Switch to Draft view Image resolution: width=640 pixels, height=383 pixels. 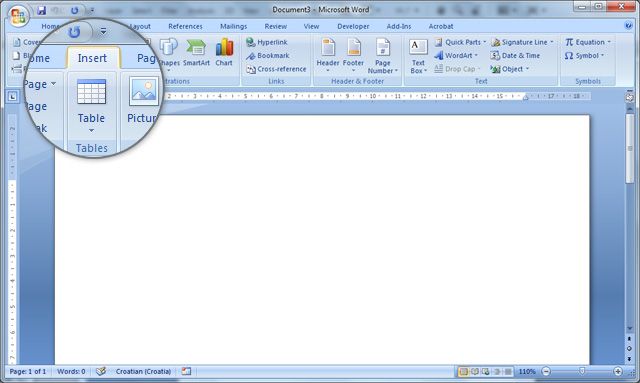(508, 372)
